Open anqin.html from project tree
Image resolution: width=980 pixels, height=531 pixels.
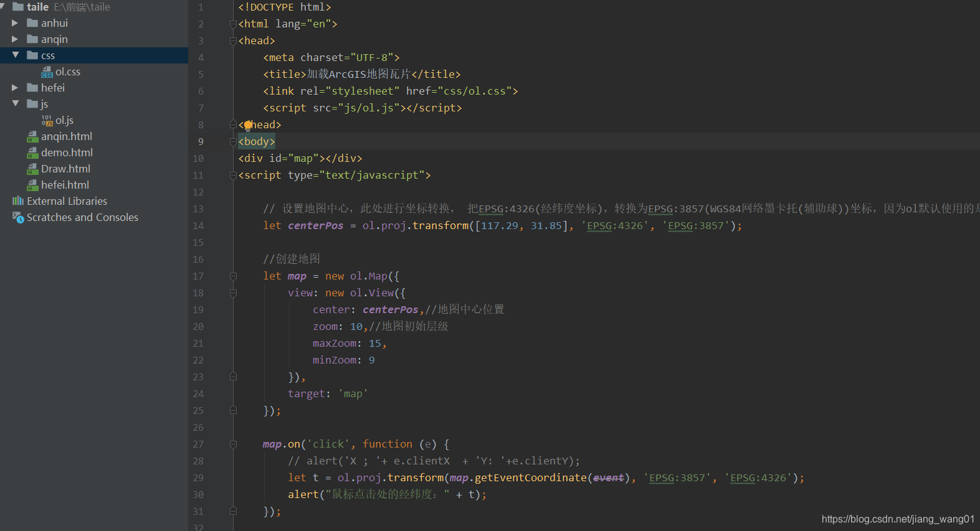tap(67, 136)
